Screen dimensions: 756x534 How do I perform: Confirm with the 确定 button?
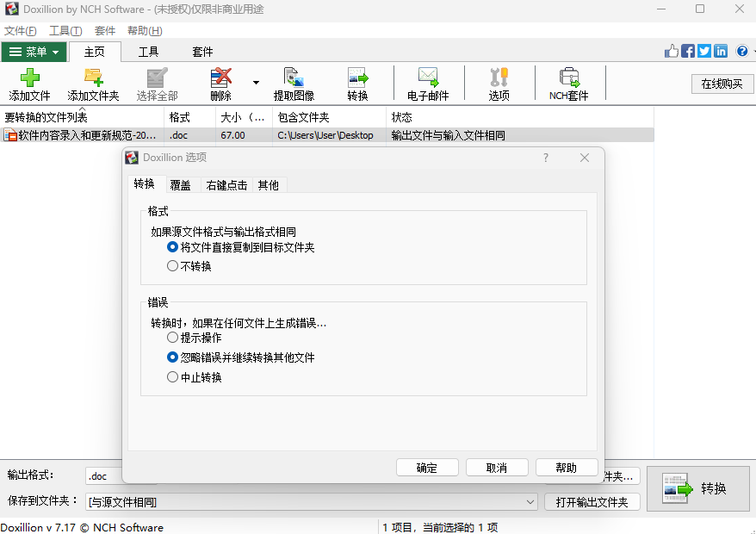pos(427,468)
